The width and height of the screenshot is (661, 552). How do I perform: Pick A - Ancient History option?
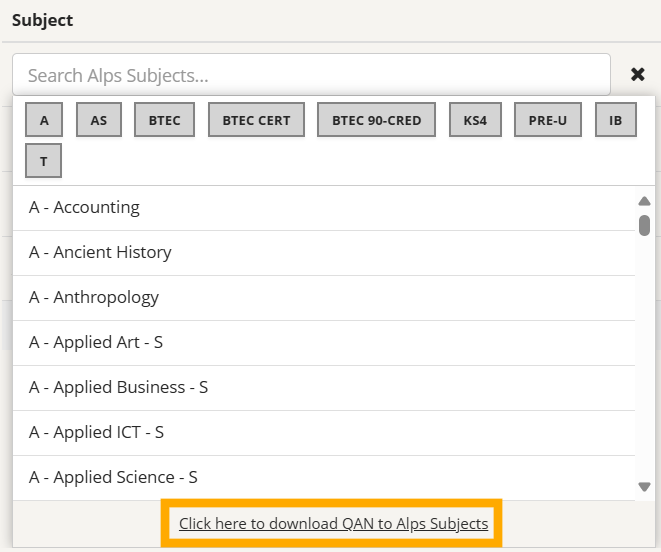pyautogui.click(x=324, y=253)
